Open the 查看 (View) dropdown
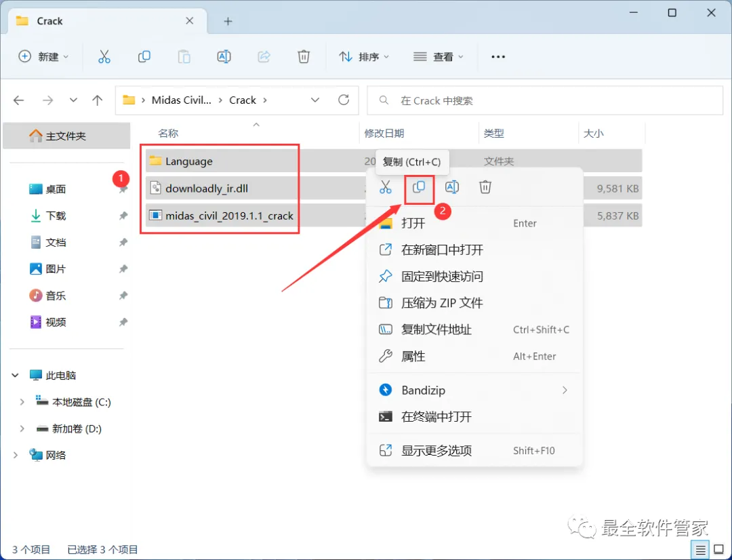The image size is (732, 560). point(439,56)
